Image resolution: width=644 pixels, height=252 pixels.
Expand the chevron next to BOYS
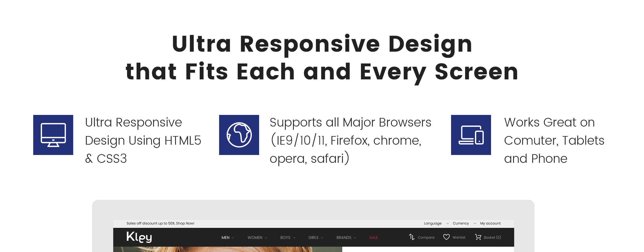[294, 238]
